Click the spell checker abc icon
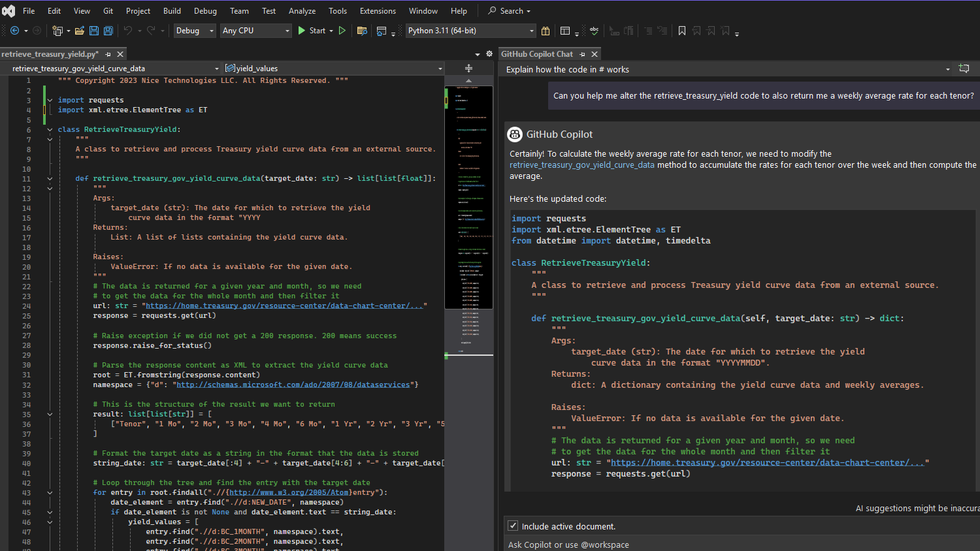Image resolution: width=980 pixels, height=551 pixels. click(x=594, y=31)
